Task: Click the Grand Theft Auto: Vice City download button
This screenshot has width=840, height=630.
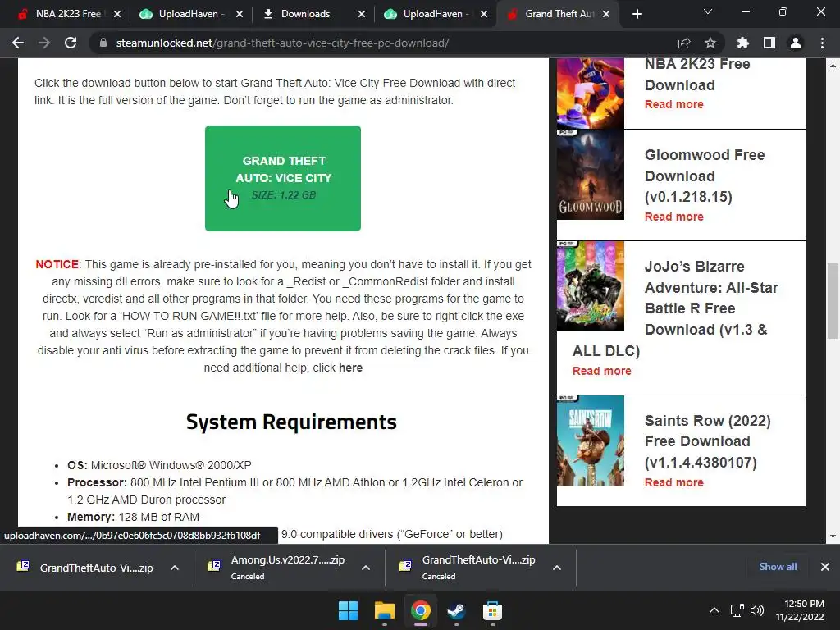Action: coord(283,178)
